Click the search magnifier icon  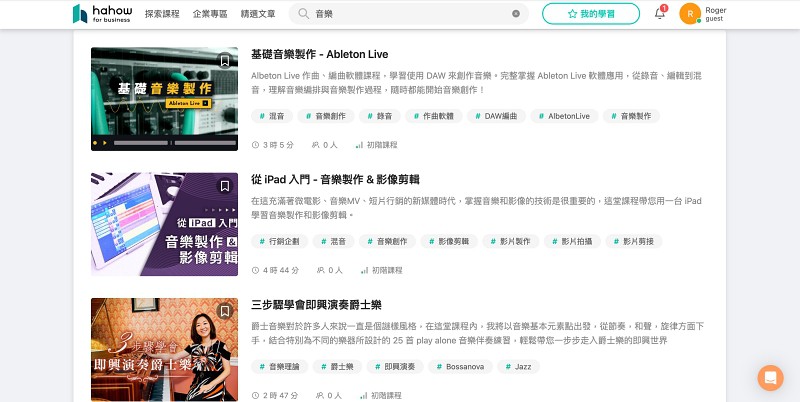(x=304, y=14)
